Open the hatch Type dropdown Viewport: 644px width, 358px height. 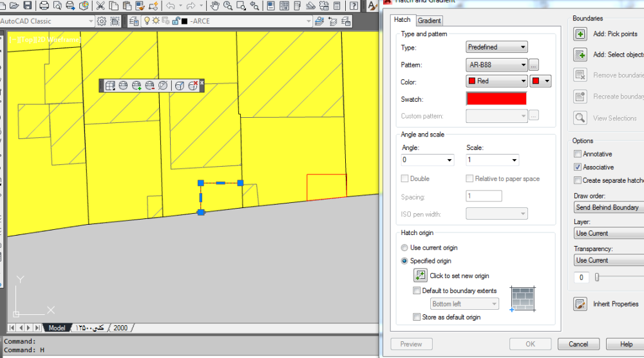coord(497,47)
